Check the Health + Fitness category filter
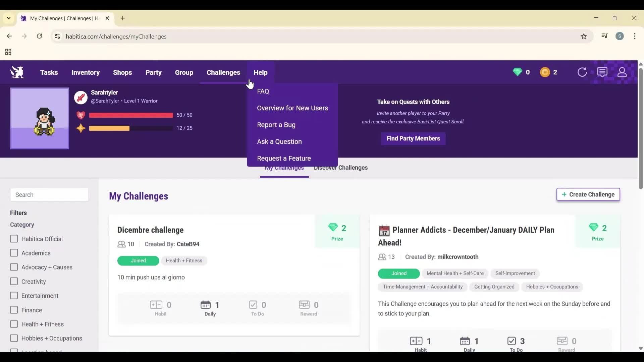Viewport: 644px width, 362px height. pos(14,324)
